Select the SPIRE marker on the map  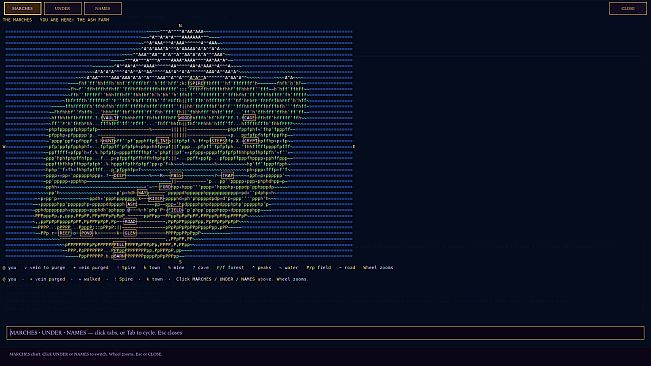tap(196, 83)
